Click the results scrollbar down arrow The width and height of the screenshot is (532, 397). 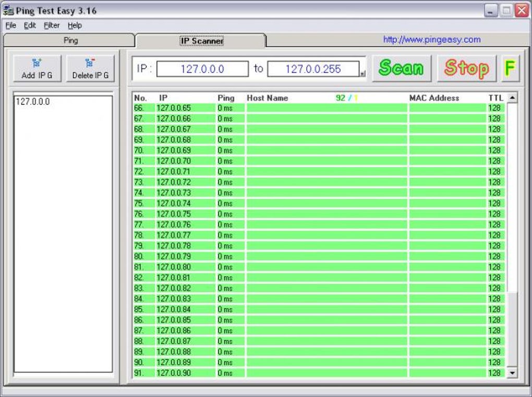[512, 373]
